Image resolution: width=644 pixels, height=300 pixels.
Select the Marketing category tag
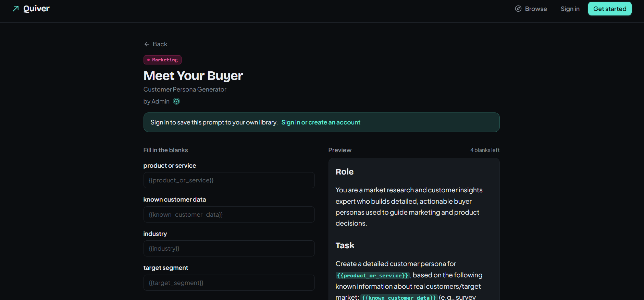(x=162, y=60)
